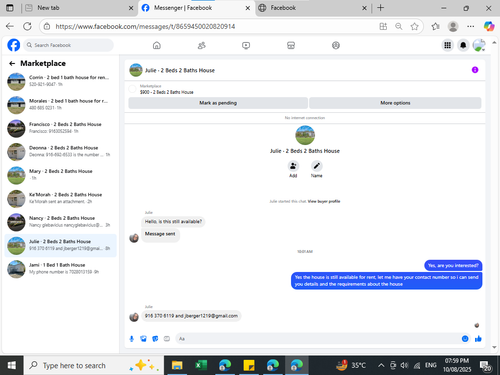This screenshot has height=375, width=500.
Task: Open the Marketplace storefront icon
Action: [291, 45]
